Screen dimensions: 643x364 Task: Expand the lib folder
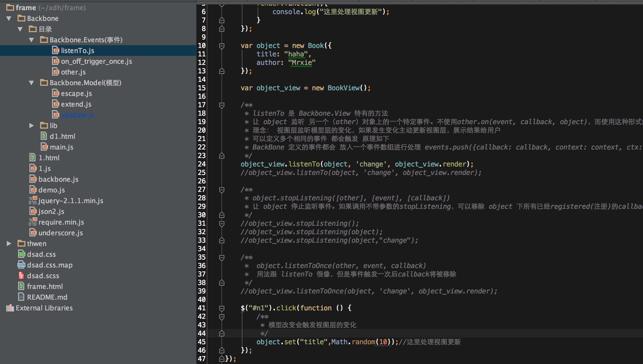pos(31,126)
